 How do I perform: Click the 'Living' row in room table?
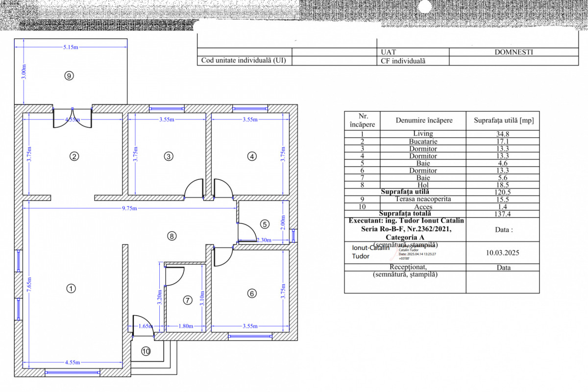[x=423, y=133]
